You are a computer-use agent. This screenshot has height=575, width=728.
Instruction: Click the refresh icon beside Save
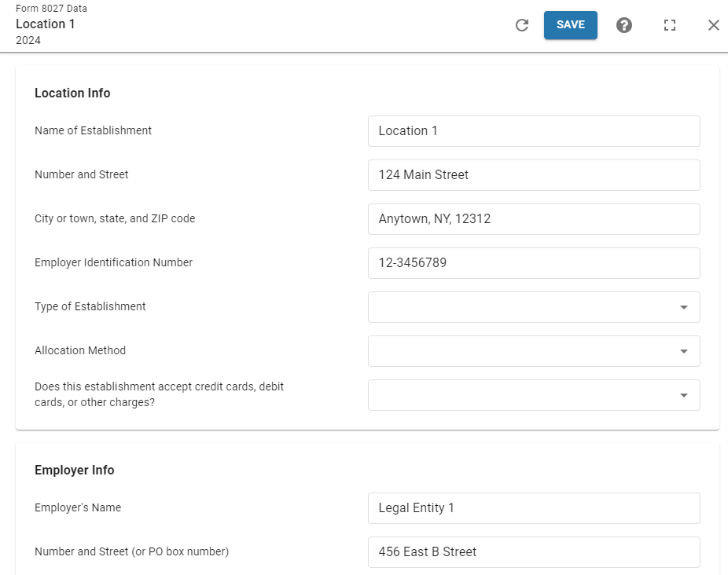pos(522,25)
